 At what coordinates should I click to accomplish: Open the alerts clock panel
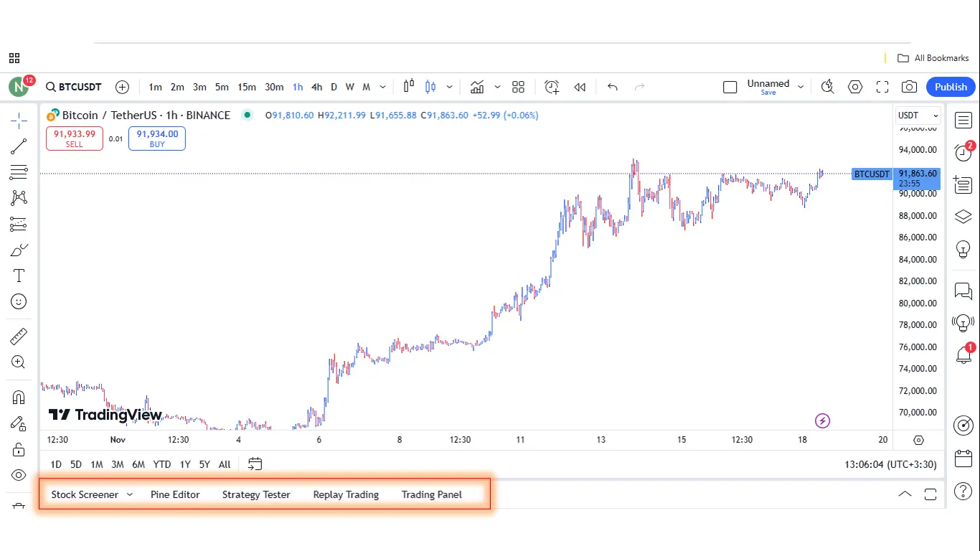963,152
